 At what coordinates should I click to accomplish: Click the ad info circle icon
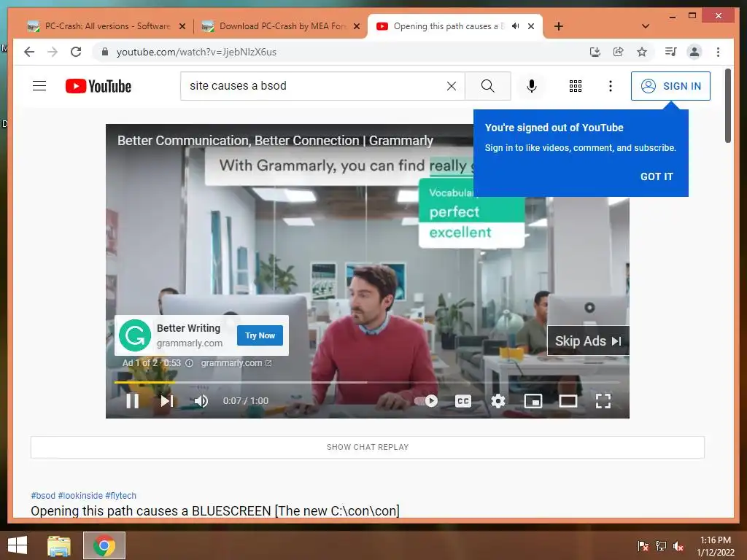(x=189, y=363)
